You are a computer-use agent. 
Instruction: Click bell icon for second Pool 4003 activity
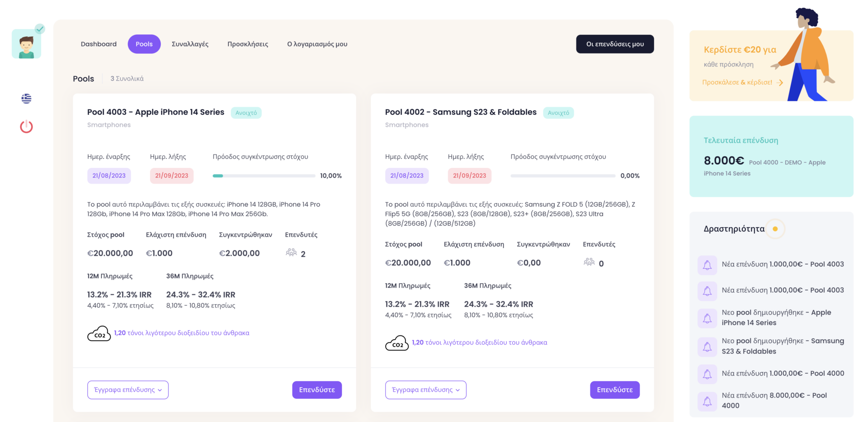(707, 291)
